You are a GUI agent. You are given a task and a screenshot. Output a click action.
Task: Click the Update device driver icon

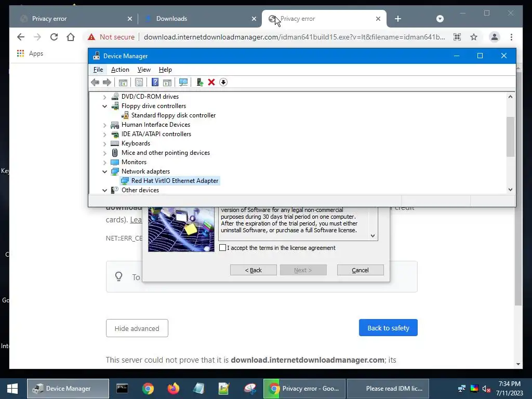click(x=200, y=82)
